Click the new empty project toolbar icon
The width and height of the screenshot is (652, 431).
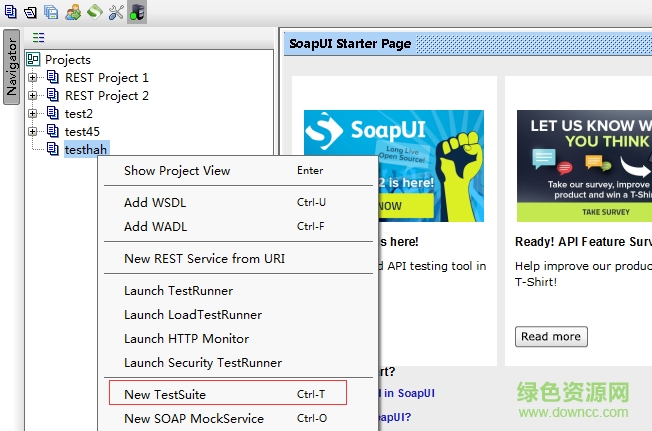[9, 12]
